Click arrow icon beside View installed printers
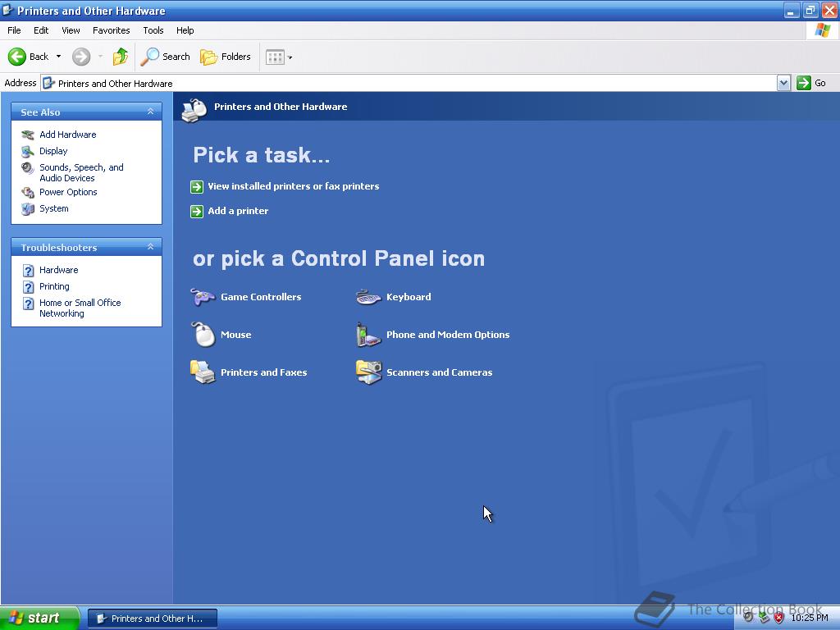Viewport: 840px width, 630px height. [197, 186]
